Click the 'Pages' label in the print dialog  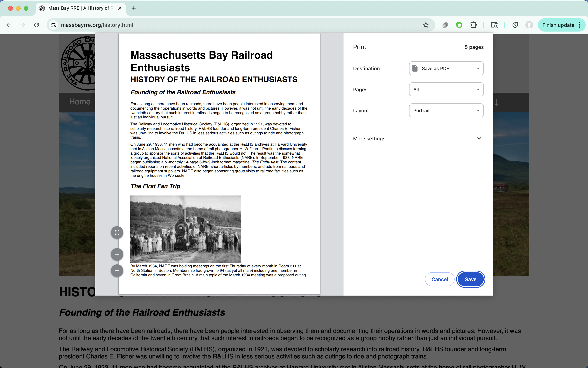pyautogui.click(x=360, y=89)
